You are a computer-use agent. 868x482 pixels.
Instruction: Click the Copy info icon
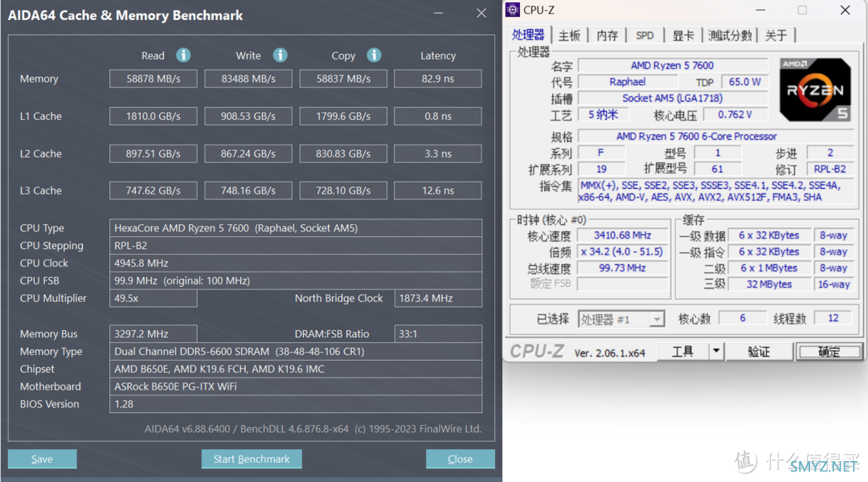click(x=375, y=55)
